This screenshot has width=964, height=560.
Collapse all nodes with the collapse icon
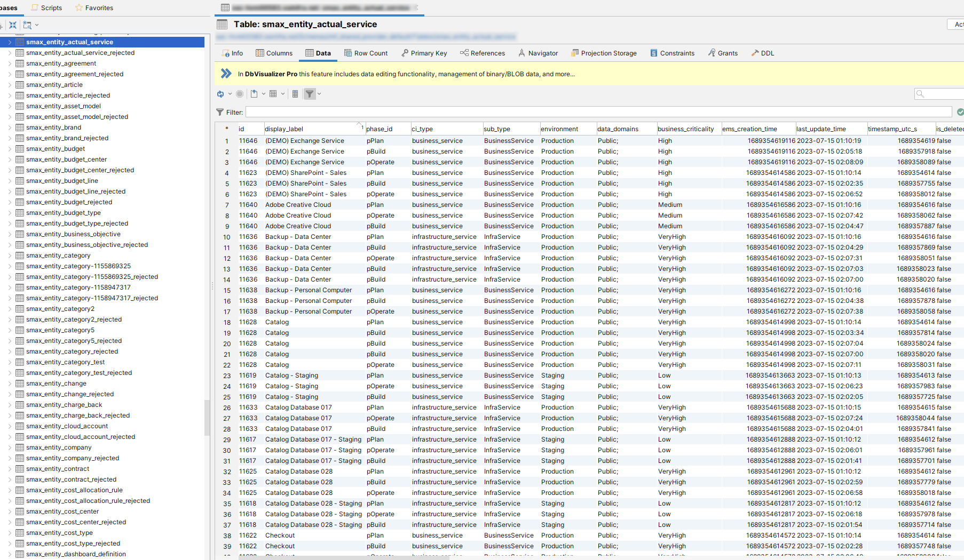point(13,25)
